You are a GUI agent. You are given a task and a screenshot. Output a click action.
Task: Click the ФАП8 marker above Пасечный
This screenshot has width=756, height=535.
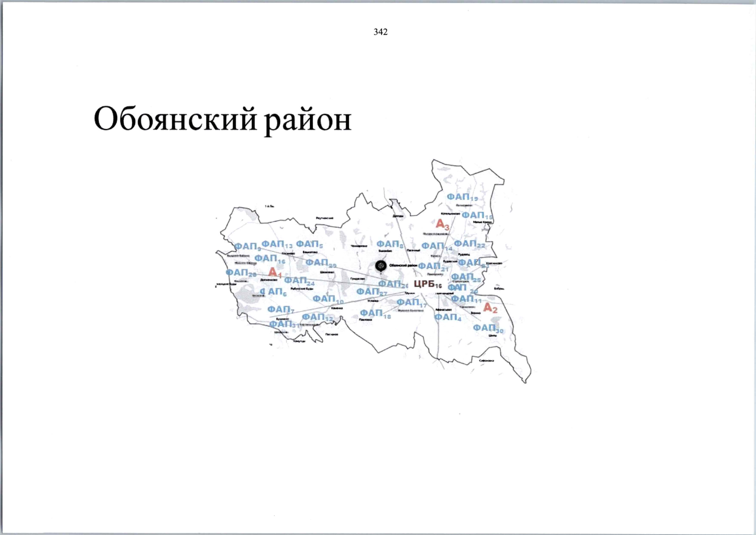coord(390,245)
